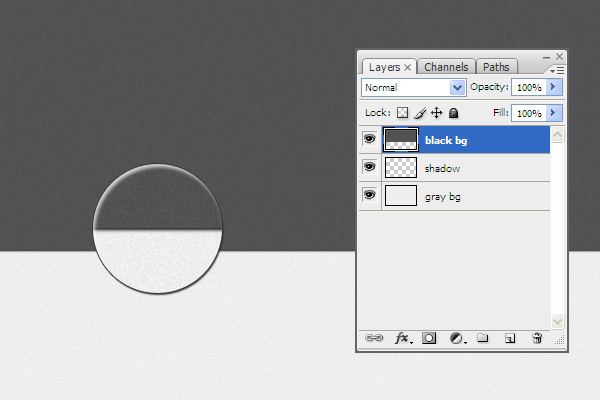Switch to the Channels tab
This screenshot has width=600, height=400.
point(446,67)
